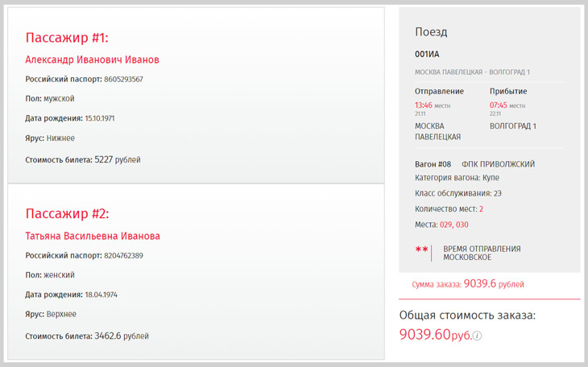
Task: Click the red double asterisk departure note
Action: pyautogui.click(x=421, y=249)
